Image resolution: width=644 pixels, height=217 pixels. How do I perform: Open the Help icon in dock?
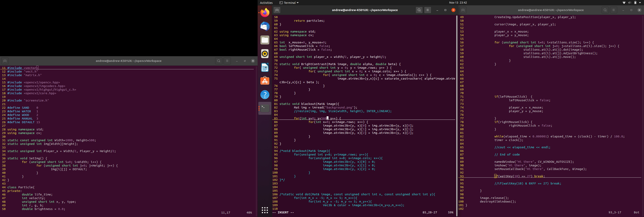pyautogui.click(x=265, y=95)
